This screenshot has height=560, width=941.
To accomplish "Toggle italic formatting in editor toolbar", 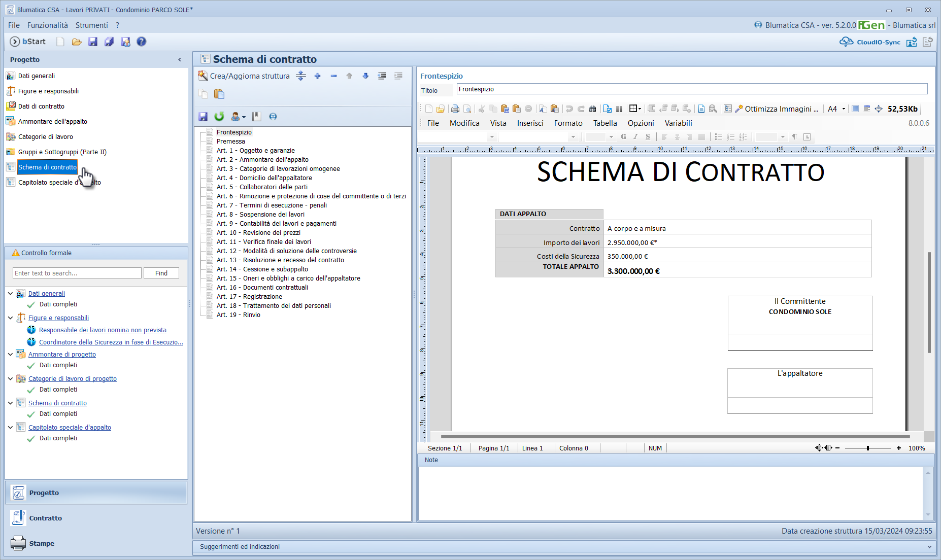I will click(x=635, y=137).
